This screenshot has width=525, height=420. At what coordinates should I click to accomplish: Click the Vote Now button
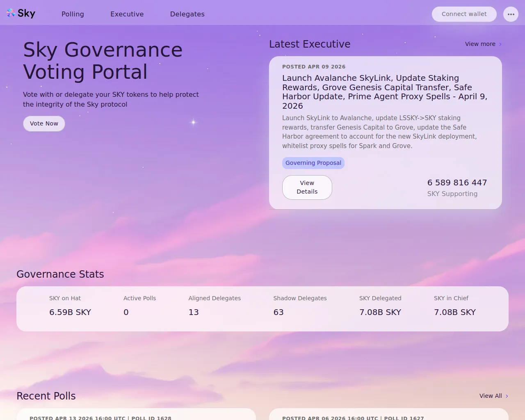click(44, 124)
